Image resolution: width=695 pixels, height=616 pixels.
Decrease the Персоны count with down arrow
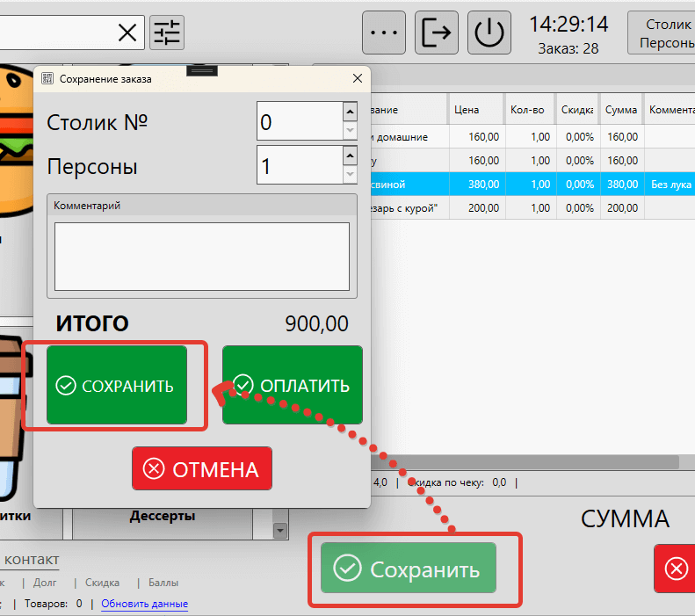coord(350,174)
